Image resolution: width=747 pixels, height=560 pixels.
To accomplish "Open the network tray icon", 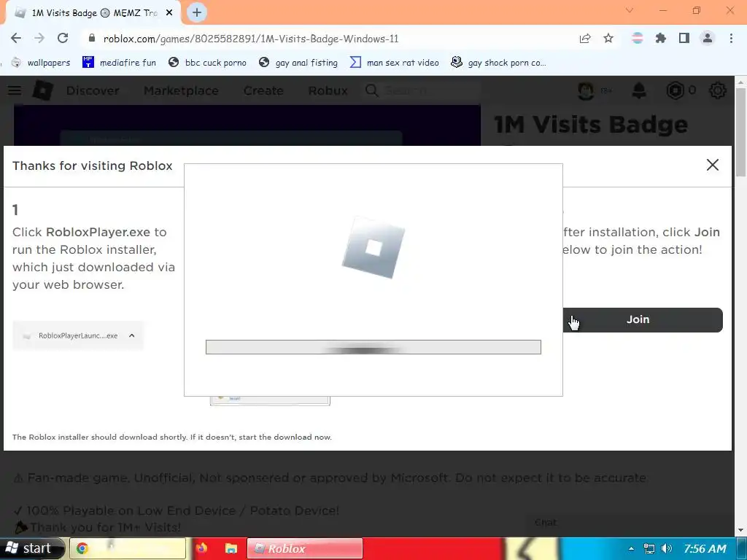I will click(x=649, y=548).
